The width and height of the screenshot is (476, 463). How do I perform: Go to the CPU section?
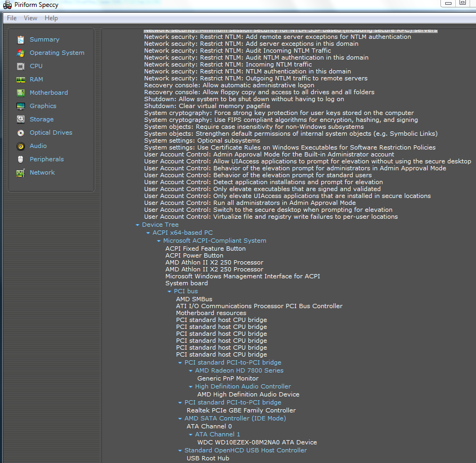pos(36,66)
